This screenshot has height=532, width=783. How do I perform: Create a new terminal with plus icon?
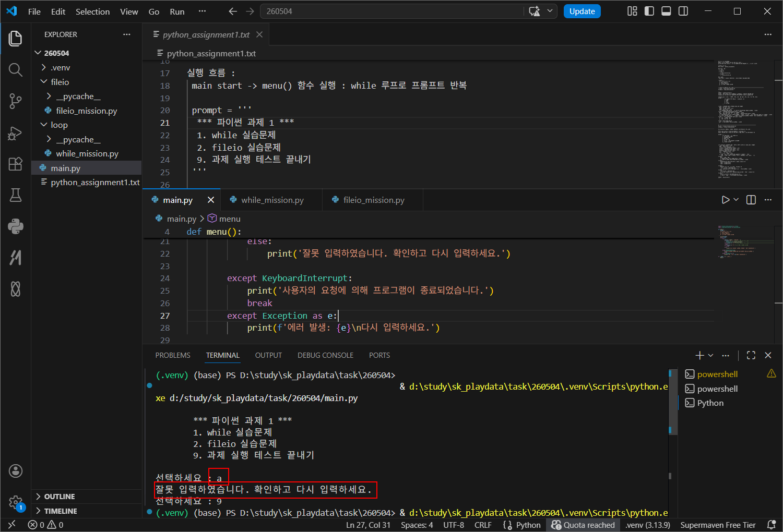pyautogui.click(x=699, y=355)
